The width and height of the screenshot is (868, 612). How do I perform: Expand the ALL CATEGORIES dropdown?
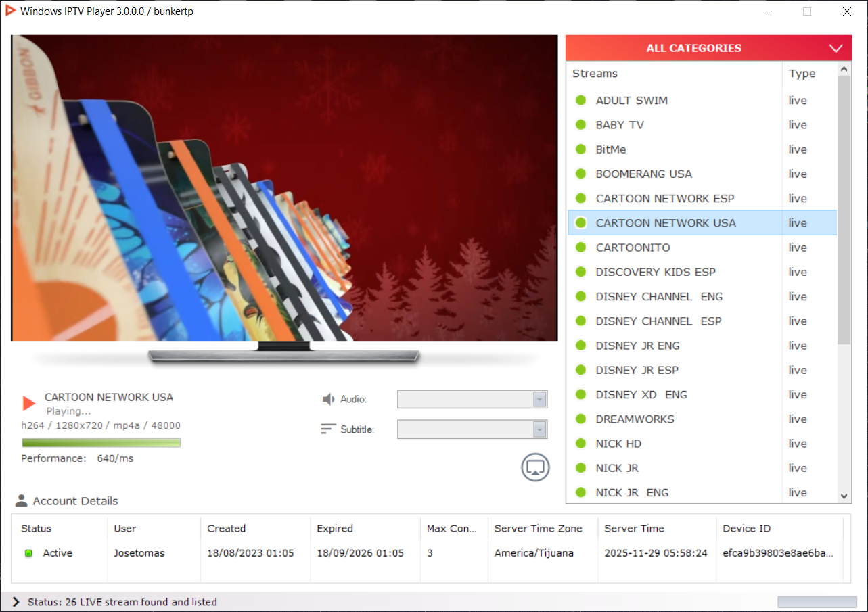(836, 48)
